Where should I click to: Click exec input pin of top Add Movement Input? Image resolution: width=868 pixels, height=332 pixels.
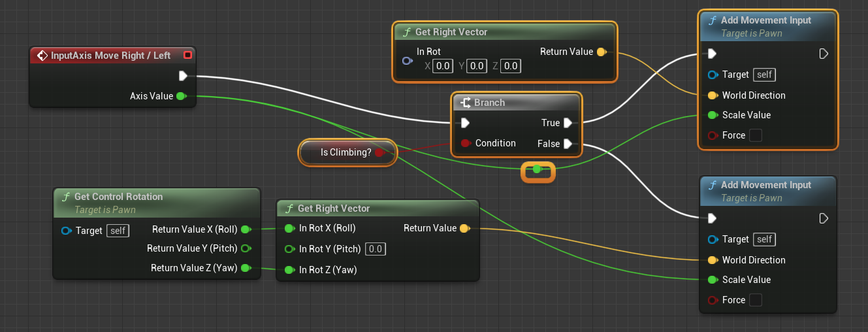712,54
